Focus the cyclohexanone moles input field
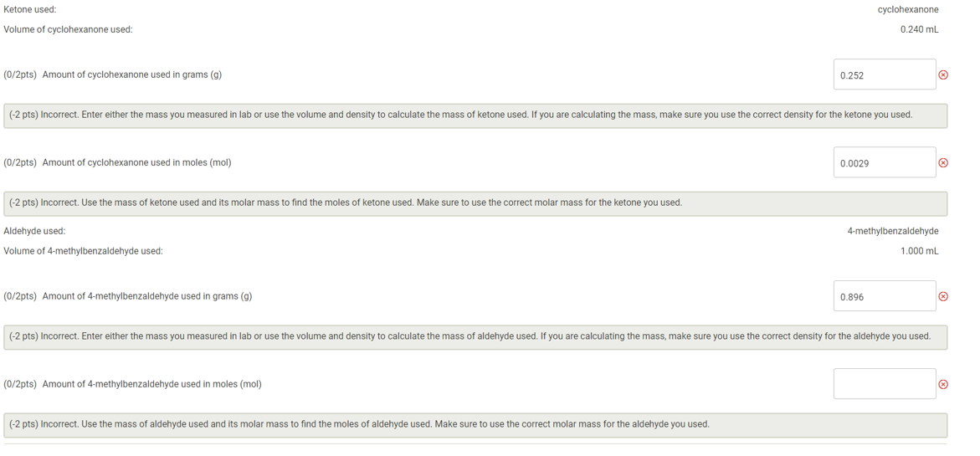The height and width of the screenshot is (456, 980). 885,162
